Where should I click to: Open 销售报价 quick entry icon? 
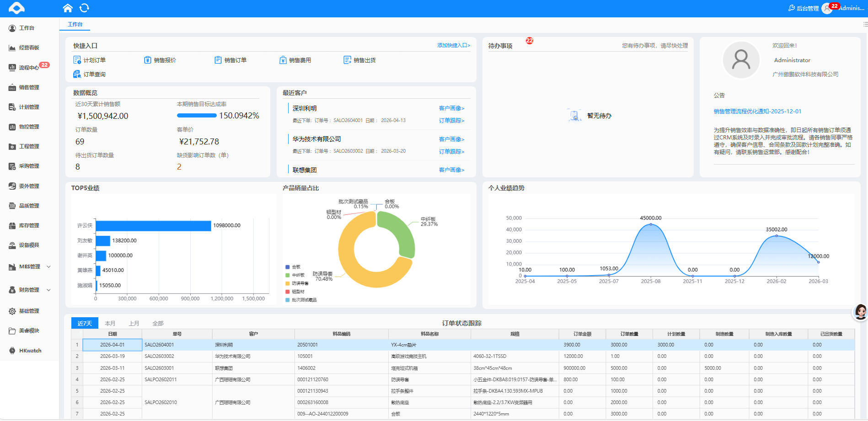147,60
